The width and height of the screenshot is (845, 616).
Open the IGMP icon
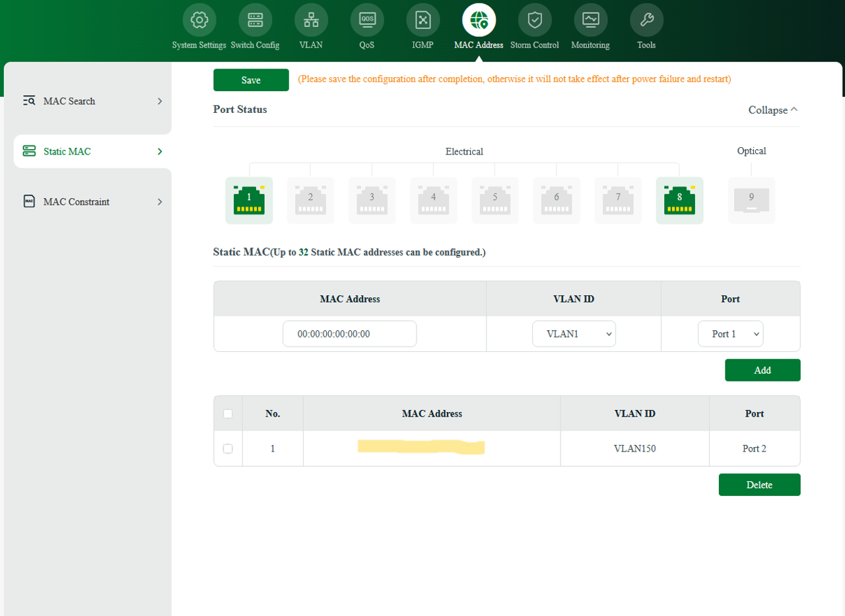(x=422, y=20)
